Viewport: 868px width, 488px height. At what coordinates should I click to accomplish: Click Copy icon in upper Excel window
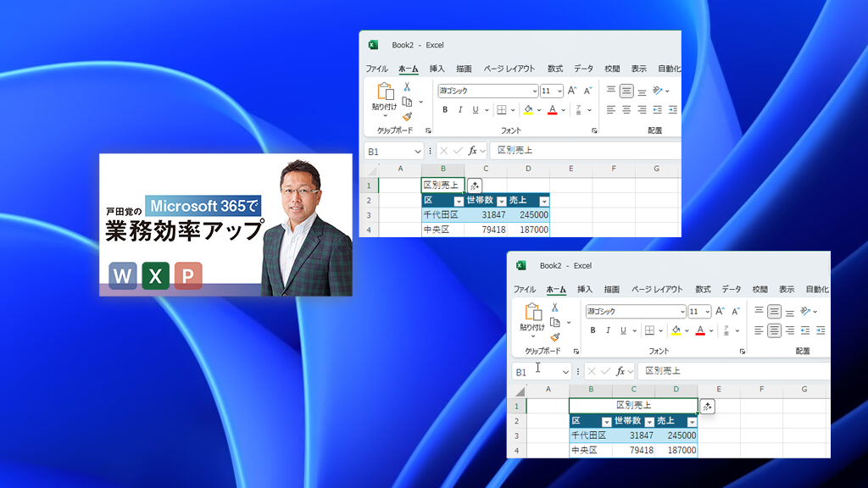click(x=408, y=102)
